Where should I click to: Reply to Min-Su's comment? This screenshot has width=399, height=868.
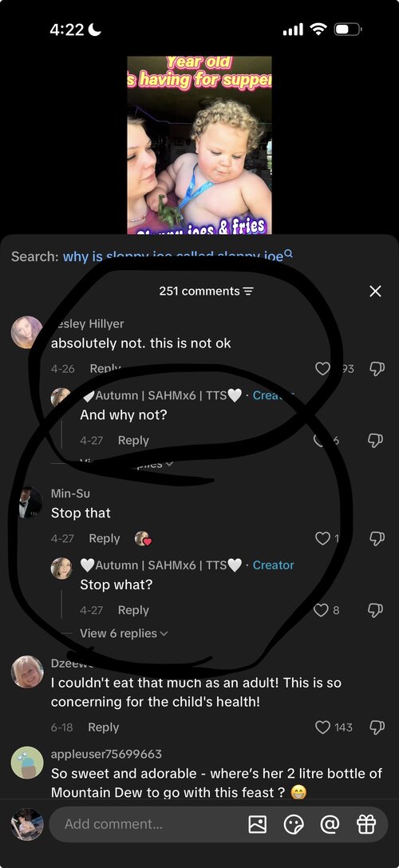tap(104, 538)
